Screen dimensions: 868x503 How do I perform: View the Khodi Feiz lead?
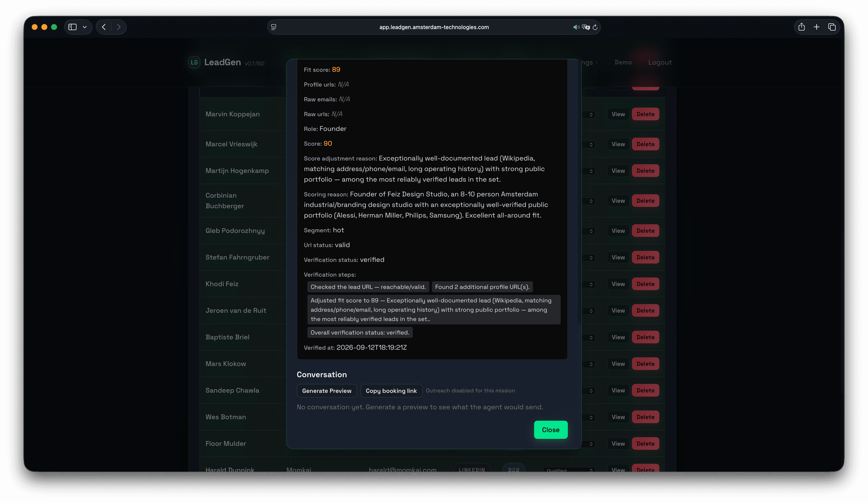pos(618,284)
